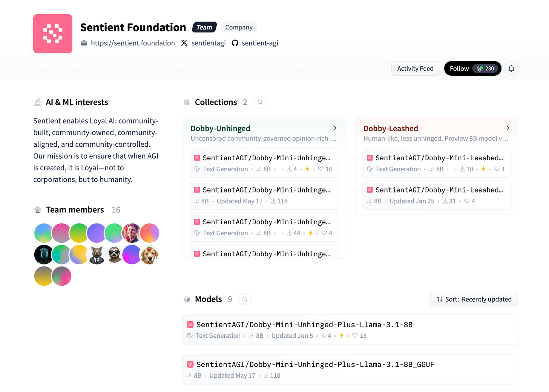Expand the Dobby-Unhinged collection chevron

(x=335, y=128)
